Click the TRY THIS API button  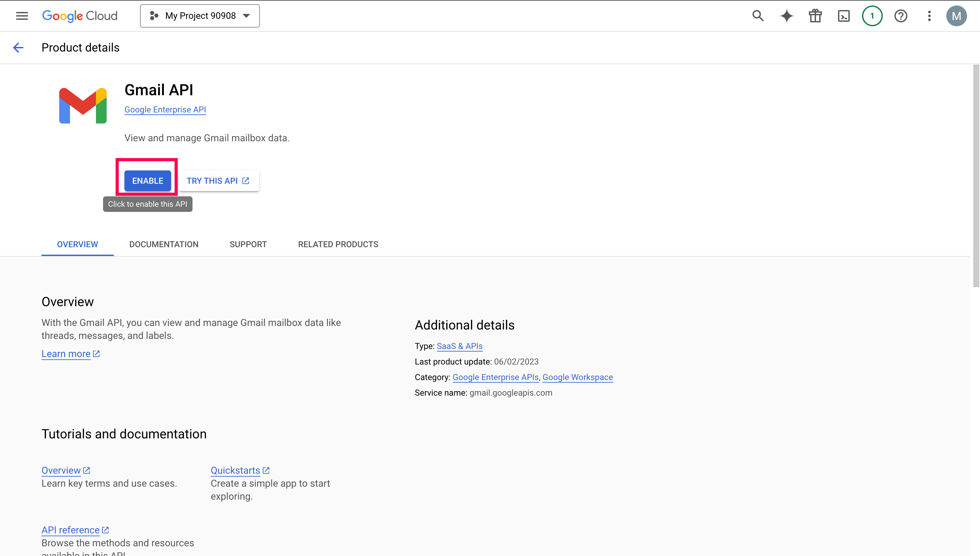coord(219,180)
